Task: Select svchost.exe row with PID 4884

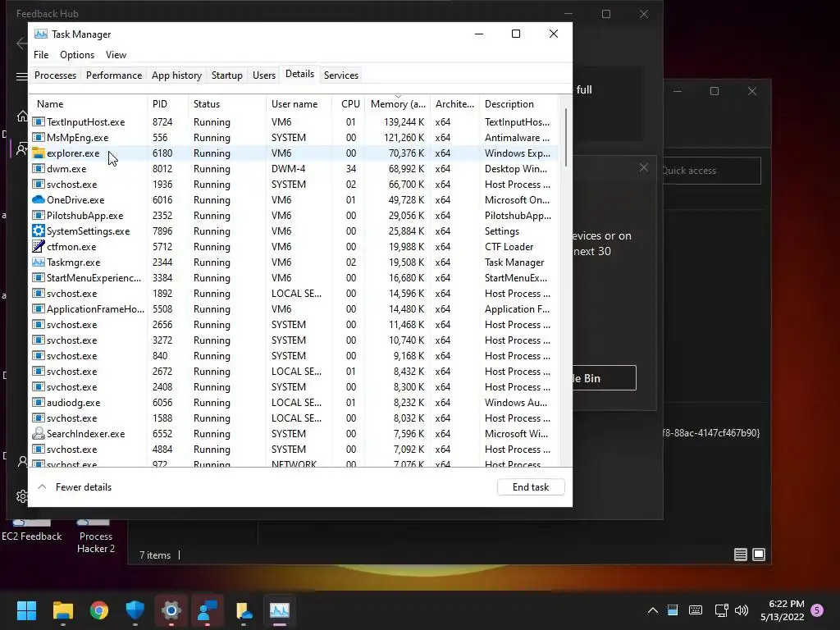Action: tap(294, 449)
